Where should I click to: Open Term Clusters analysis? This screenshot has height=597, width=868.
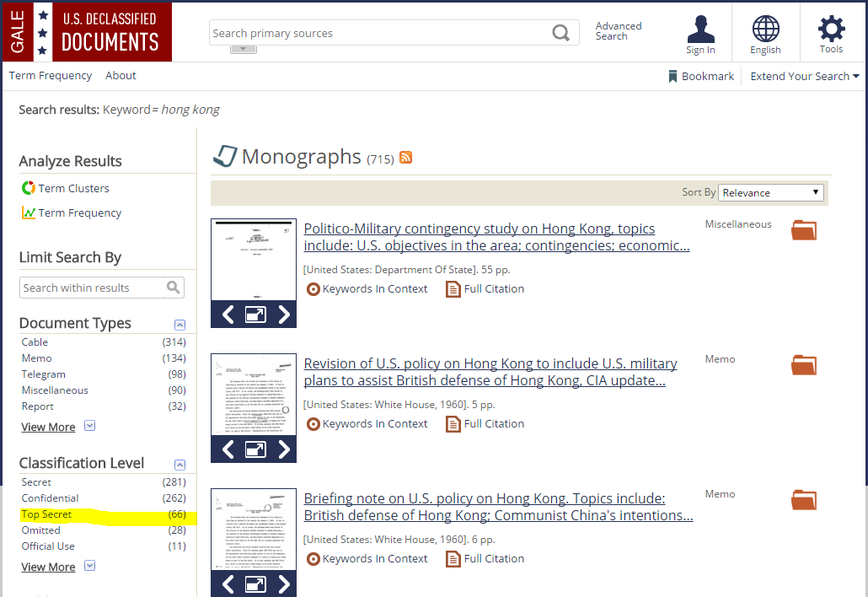point(66,188)
